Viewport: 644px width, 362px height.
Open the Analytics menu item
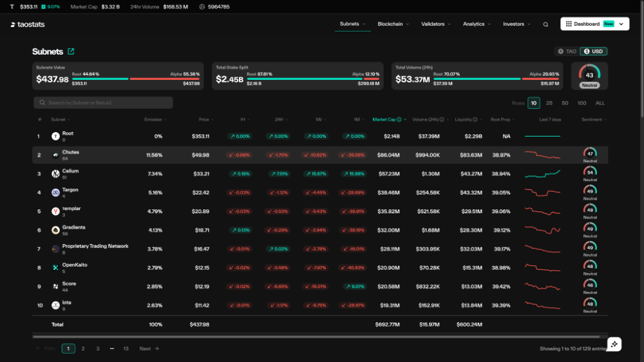tap(476, 24)
